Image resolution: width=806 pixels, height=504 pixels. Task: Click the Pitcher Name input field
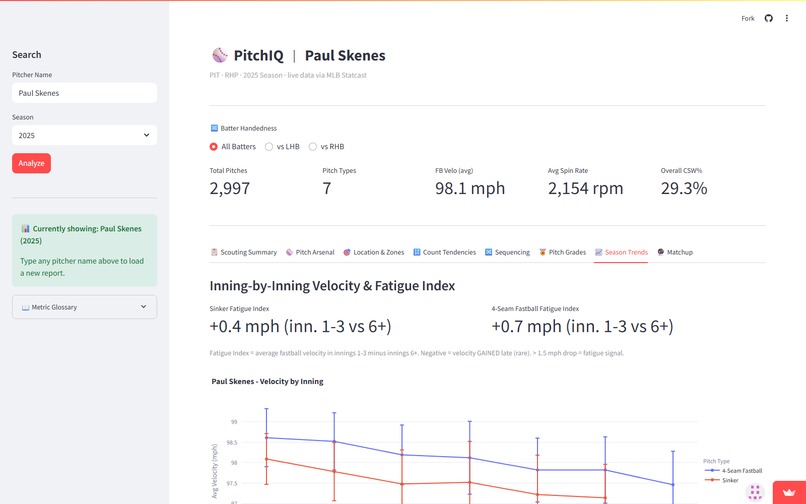pyautogui.click(x=84, y=93)
